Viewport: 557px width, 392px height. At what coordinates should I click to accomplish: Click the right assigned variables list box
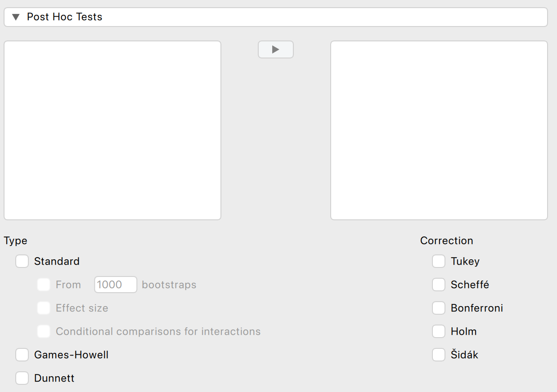click(x=439, y=130)
